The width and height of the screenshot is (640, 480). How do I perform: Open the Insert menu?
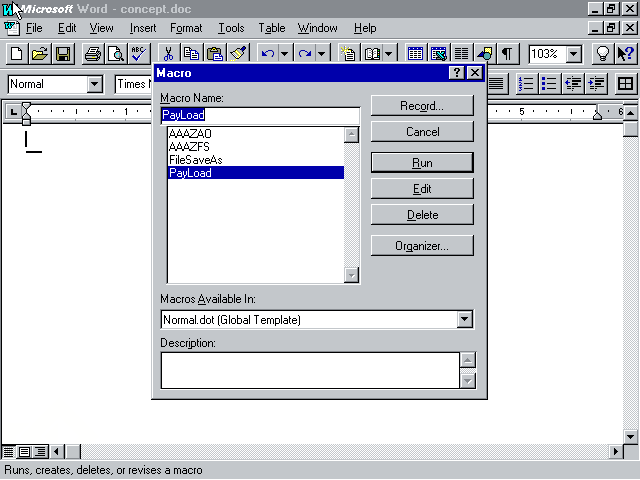pyautogui.click(x=143, y=28)
